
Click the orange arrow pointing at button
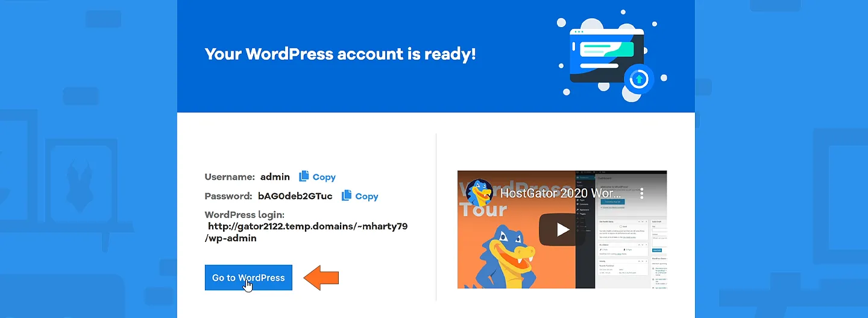321,278
